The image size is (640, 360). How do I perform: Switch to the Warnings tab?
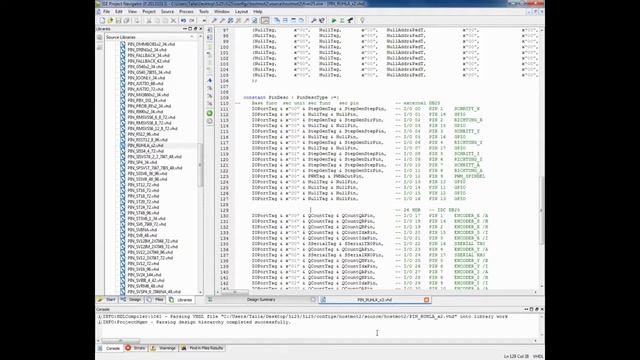[164, 348]
